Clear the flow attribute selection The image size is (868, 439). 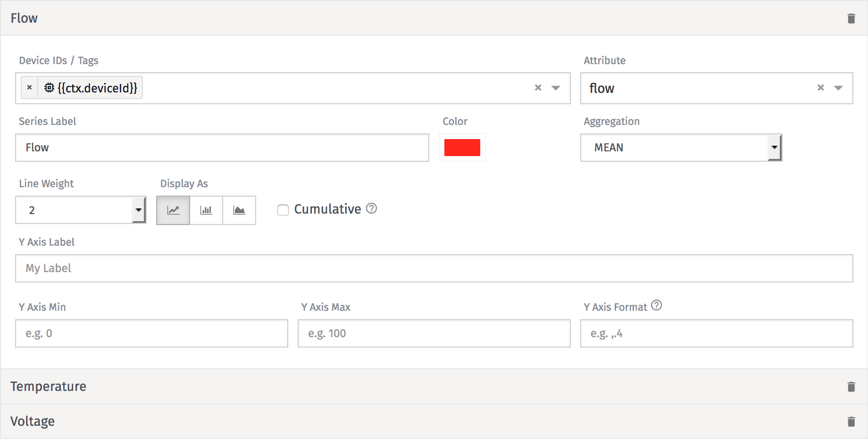[x=820, y=88]
